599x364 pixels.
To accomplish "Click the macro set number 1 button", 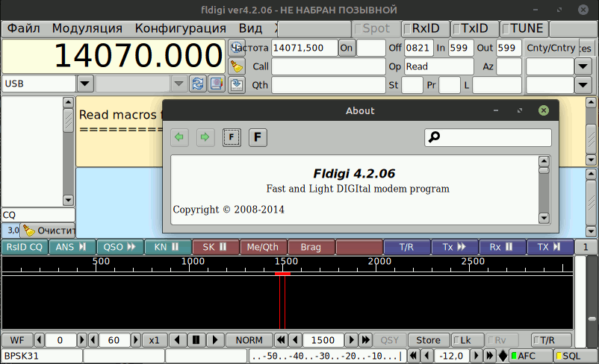I will [x=585, y=247].
